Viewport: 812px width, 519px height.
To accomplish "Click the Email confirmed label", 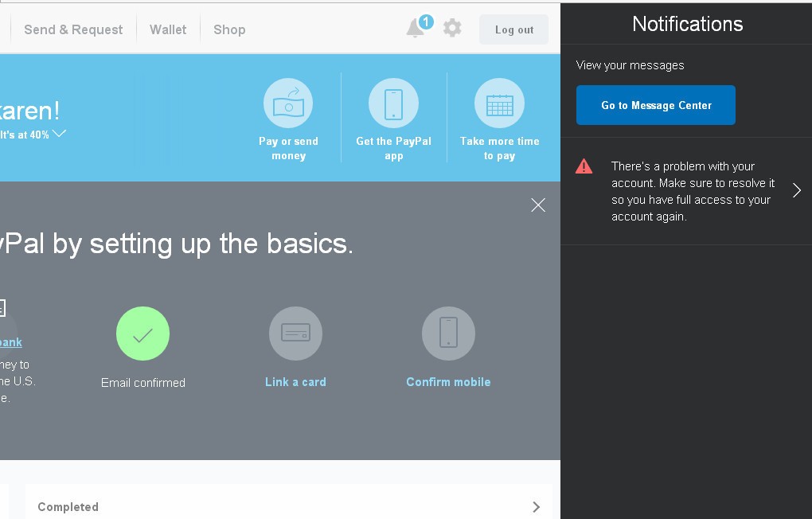I will (143, 382).
